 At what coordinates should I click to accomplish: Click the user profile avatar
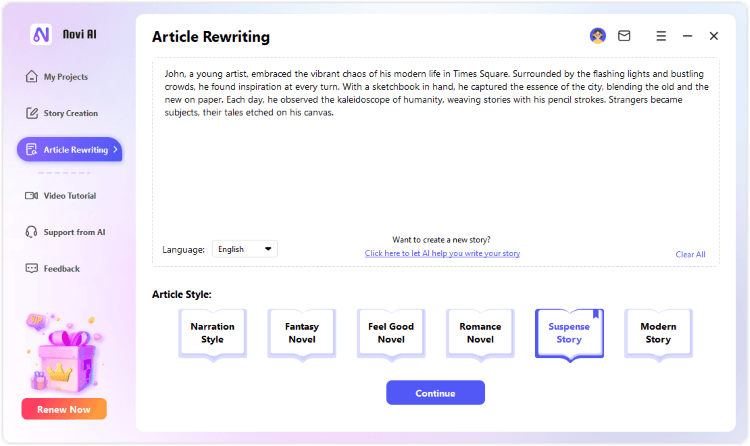coord(597,36)
